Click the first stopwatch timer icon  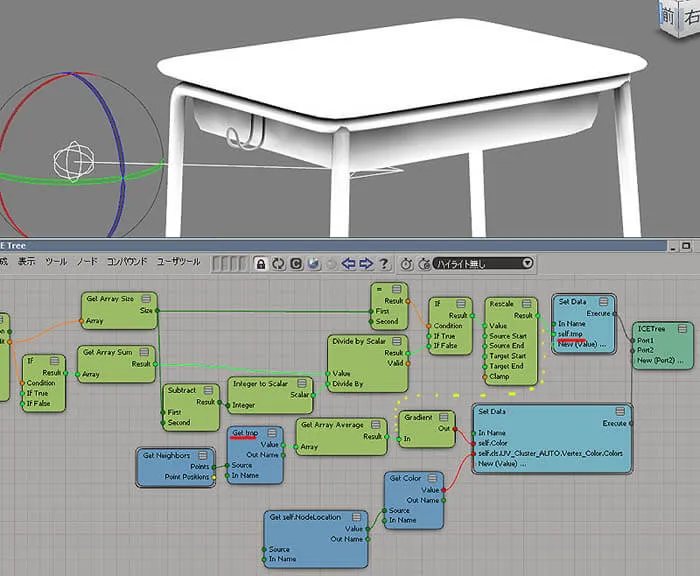406,264
